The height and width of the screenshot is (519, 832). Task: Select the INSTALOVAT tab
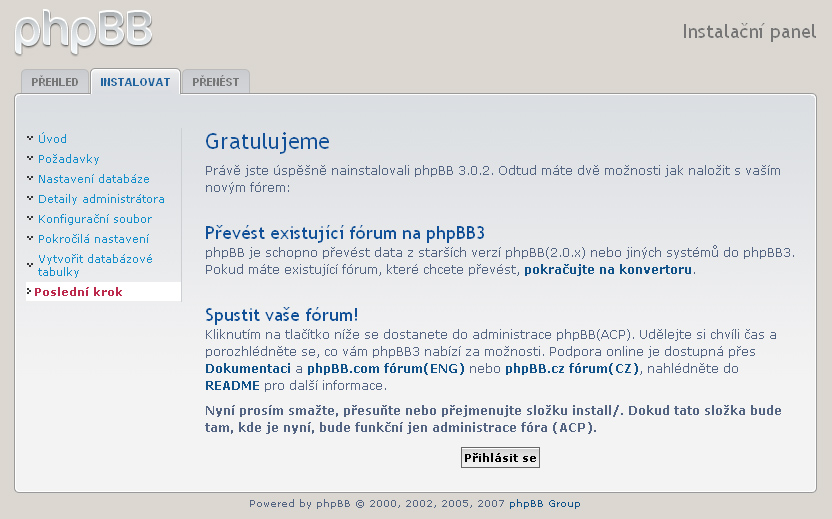click(x=135, y=82)
